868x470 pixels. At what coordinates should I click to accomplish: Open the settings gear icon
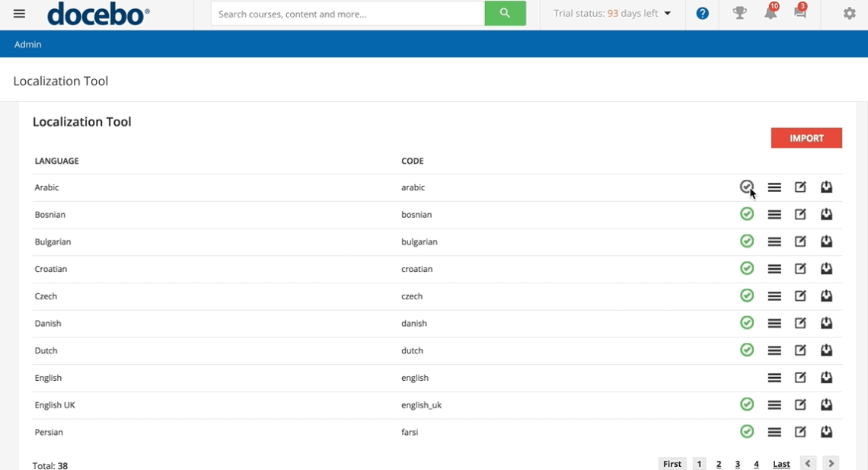point(848,13)
